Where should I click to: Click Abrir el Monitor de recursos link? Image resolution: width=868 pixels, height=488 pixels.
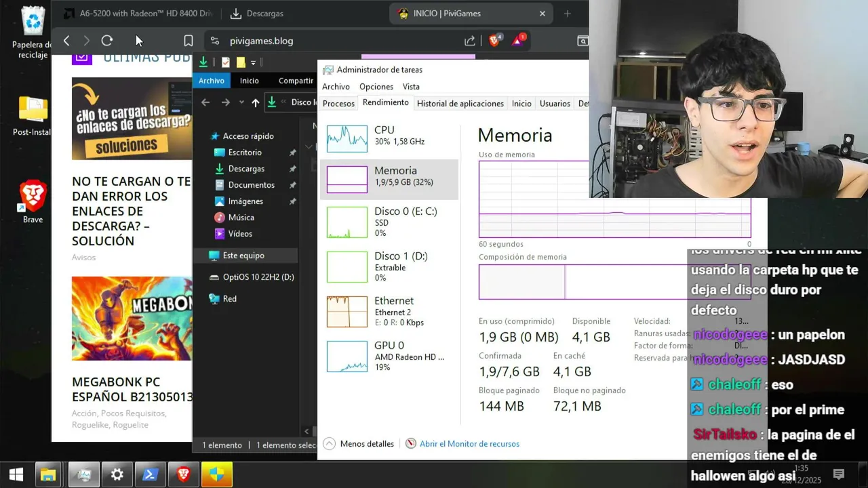[469, 444]
